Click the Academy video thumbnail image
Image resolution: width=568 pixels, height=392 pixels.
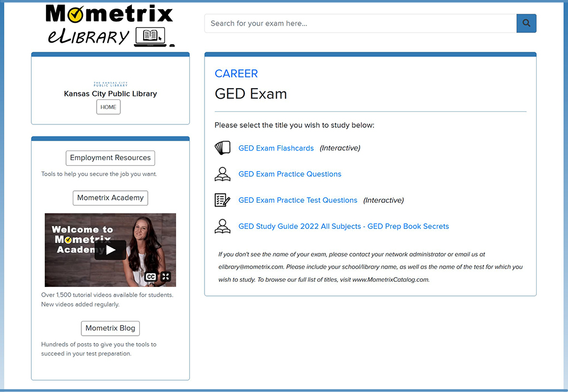click(x=111, y=250)
